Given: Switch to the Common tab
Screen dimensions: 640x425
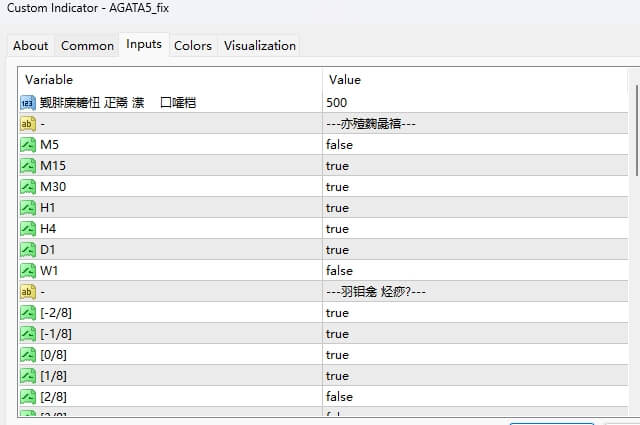Looking at the screenshot, I should 87,46.
